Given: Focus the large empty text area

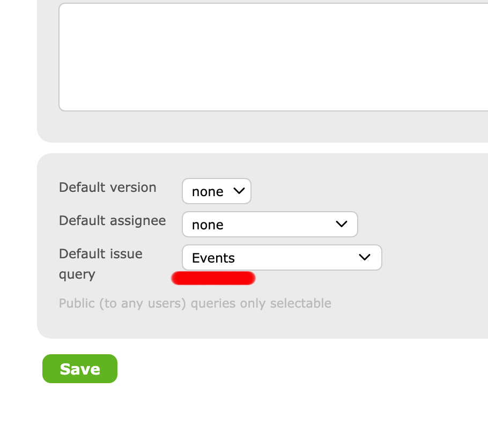Looking at the screenshot, I should tap(273, 57).
